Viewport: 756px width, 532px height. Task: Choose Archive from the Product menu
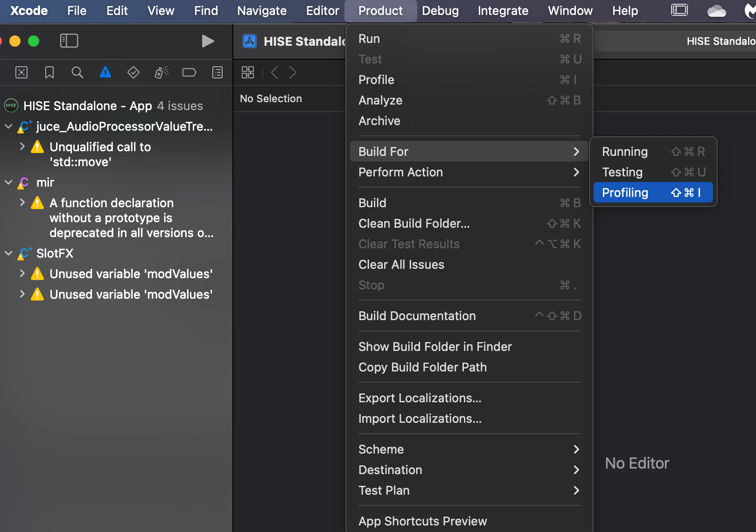coord(469,121)
